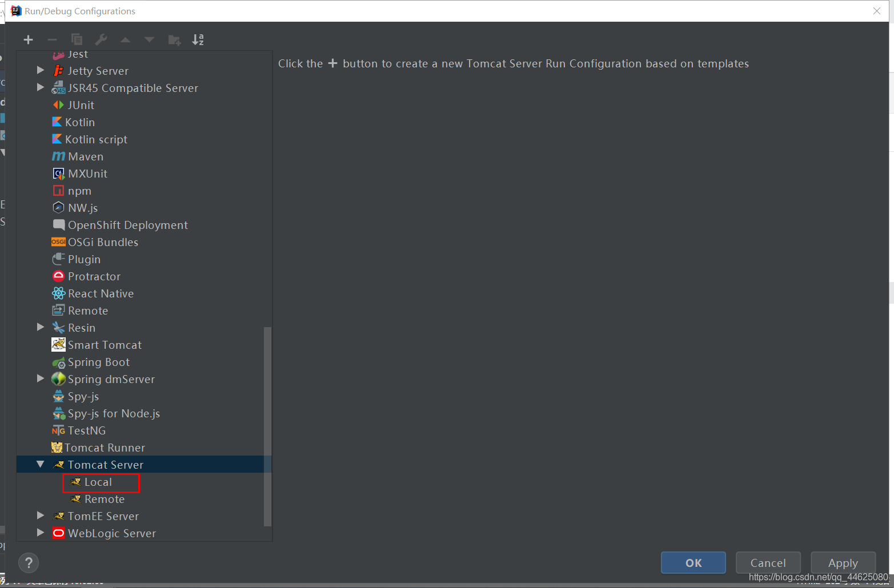Move configuration up with arrow icon
Screen dimensions: 894x588
[x=125, y=39]
